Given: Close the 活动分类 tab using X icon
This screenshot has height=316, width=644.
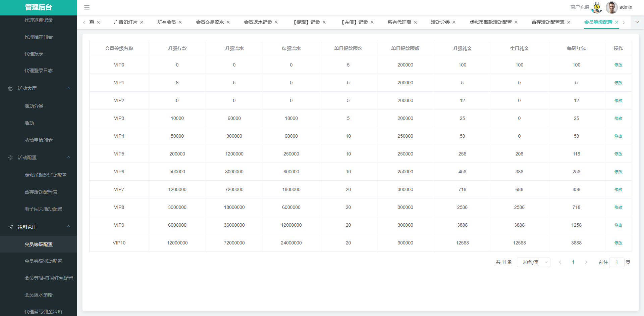Looking at the screenshot, I should tap(454, 22).
